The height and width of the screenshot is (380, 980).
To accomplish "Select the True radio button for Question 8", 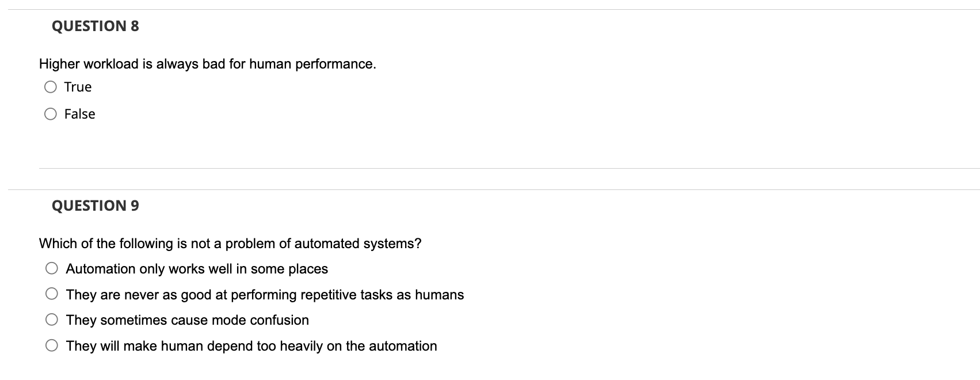I will click(51, 86).
